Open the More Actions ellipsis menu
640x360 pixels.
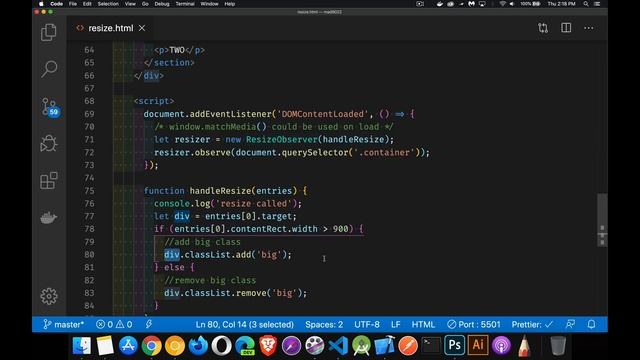(589, 28)
